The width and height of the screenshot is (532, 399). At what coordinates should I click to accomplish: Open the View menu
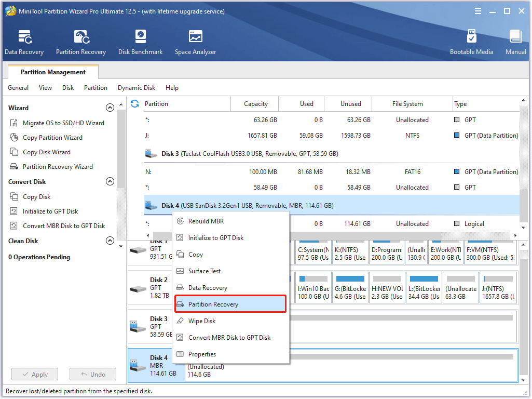click(x=46, y=88)
